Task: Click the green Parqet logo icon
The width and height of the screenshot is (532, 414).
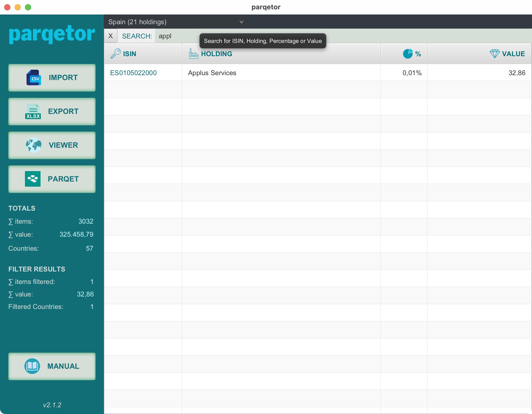Action: (x=33, y=179)
